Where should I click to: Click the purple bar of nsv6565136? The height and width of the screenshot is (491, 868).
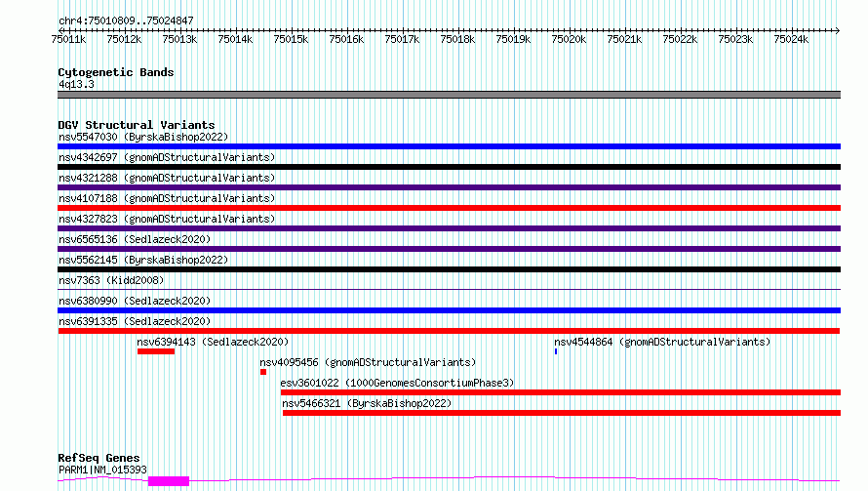(449, 249)
